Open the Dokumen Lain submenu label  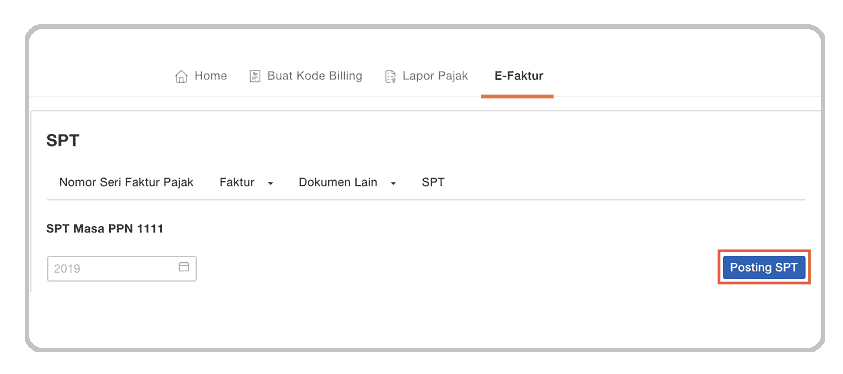coord(338,182)
